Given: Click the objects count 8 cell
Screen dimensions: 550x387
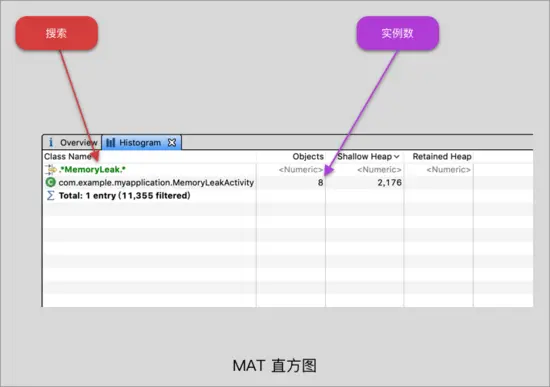Looking at the screenshot, I should (x=320, y=182).
